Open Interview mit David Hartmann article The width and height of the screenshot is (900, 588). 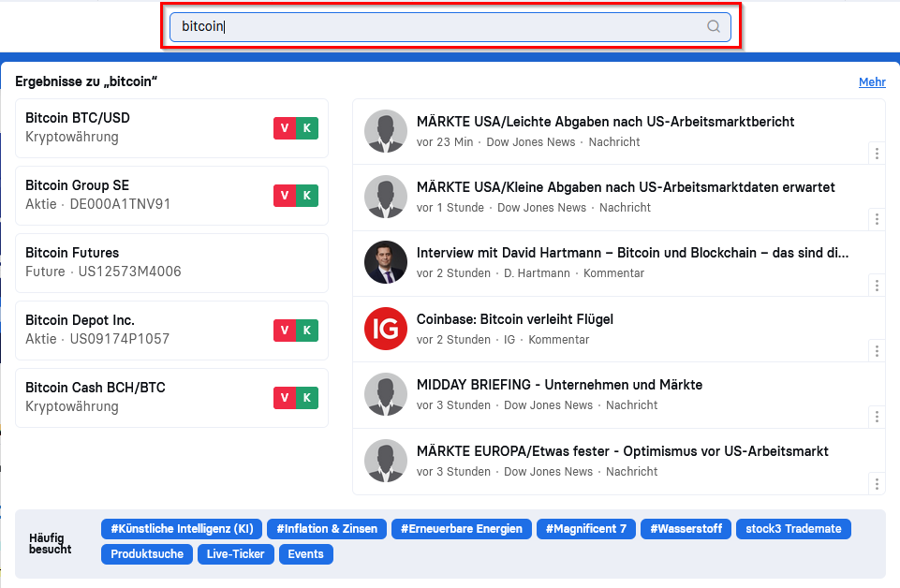[632, 253]
